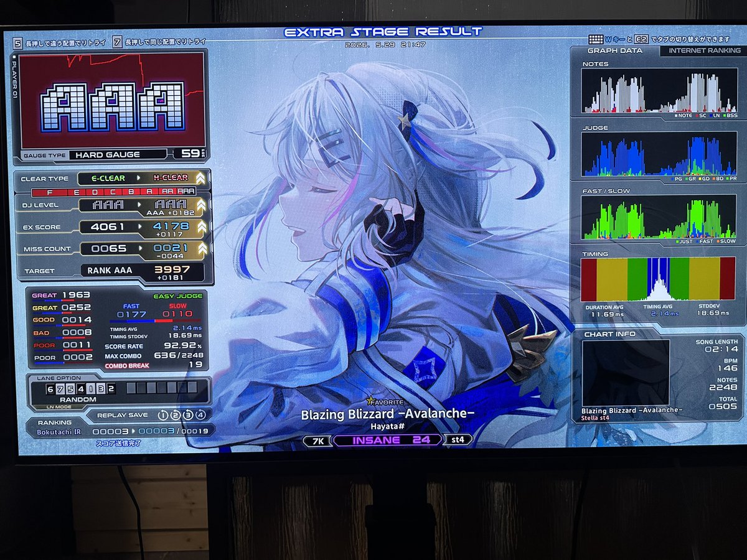The width and height of the screenshot is (747, 560).
Task: Click lane option digit 6
Action: [x=52, y=389]
